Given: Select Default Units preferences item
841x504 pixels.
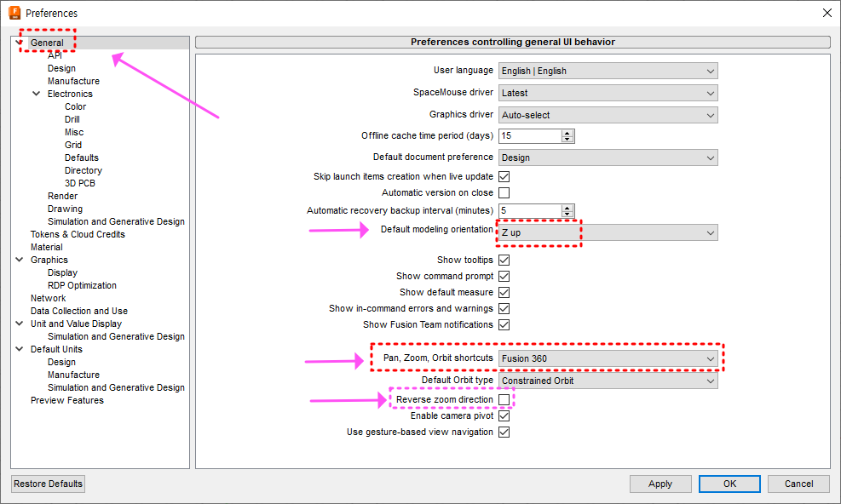Looking at the screenshot, I should [x=56, y=349].
